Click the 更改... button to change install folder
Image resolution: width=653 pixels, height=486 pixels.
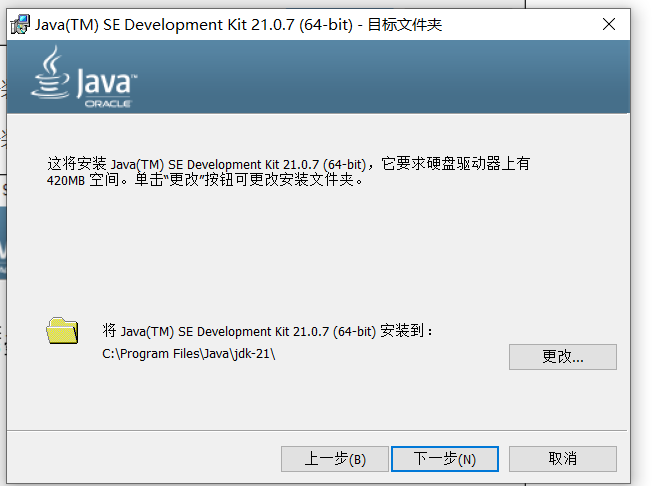(x=562, y=356)
